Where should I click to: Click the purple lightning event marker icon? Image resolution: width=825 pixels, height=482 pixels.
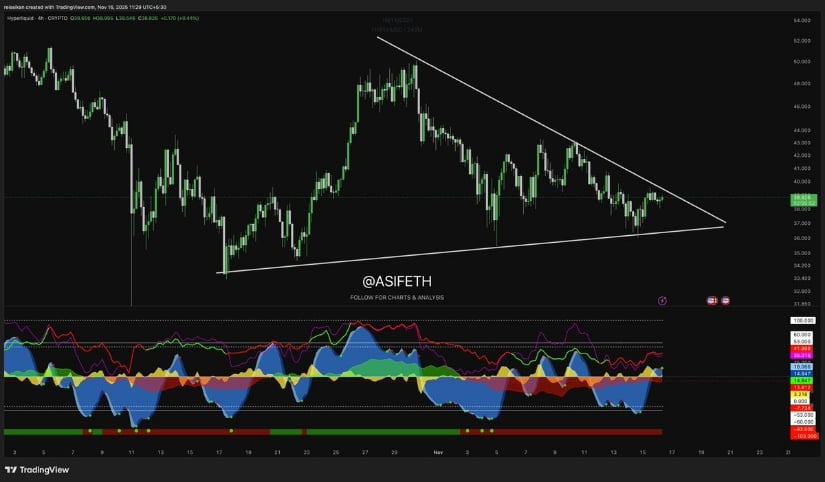tap(663, 299)
